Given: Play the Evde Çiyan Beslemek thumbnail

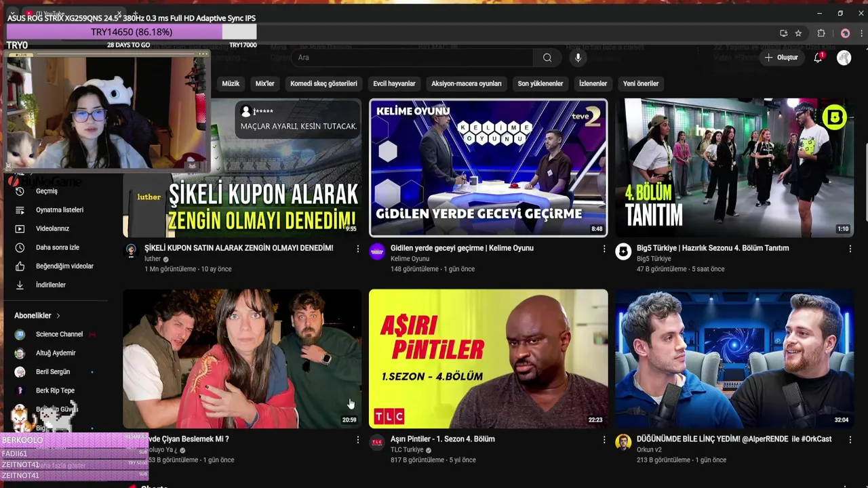Looking at the screenshot, I should coord(242,359).
